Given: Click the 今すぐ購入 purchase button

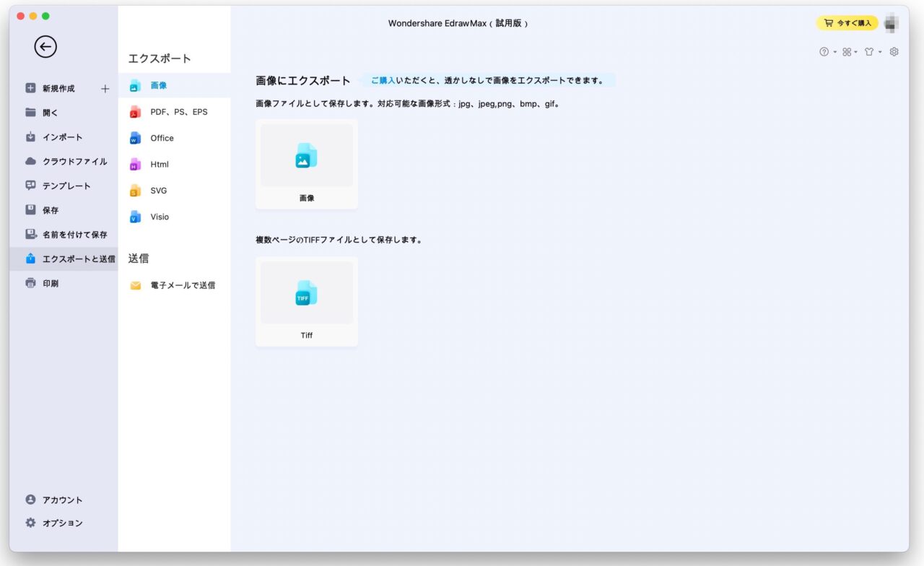Looking at the screenshot, I should pyautogui.click(x=846, y=22).
